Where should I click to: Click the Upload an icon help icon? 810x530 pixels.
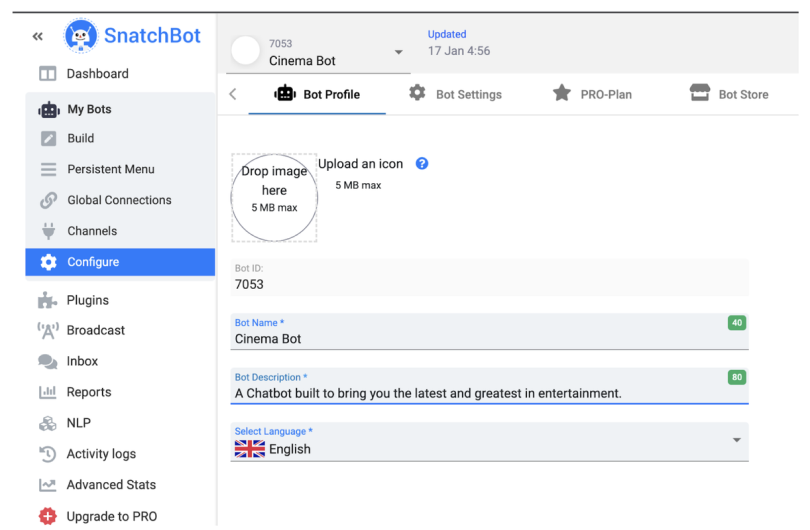pos(422,165)
